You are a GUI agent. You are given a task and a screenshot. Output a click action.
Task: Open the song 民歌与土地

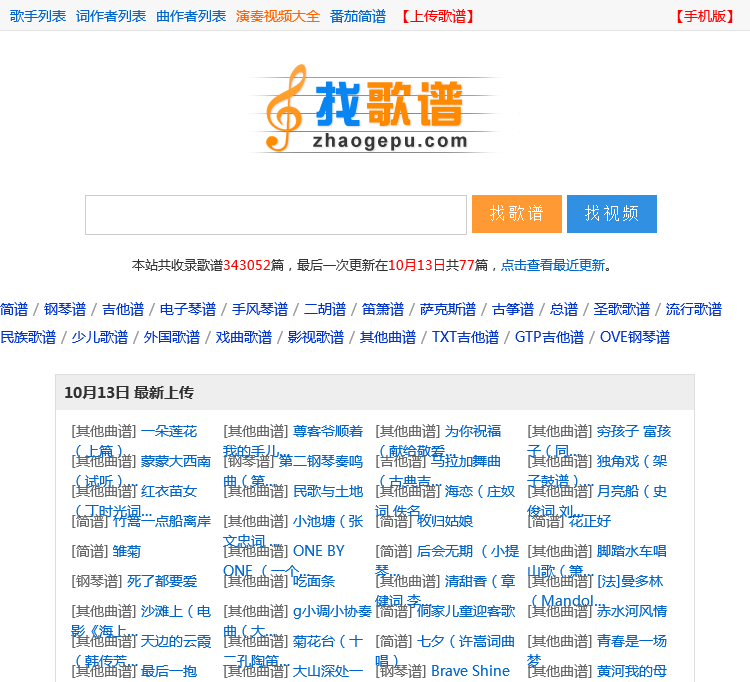(328, 491)
